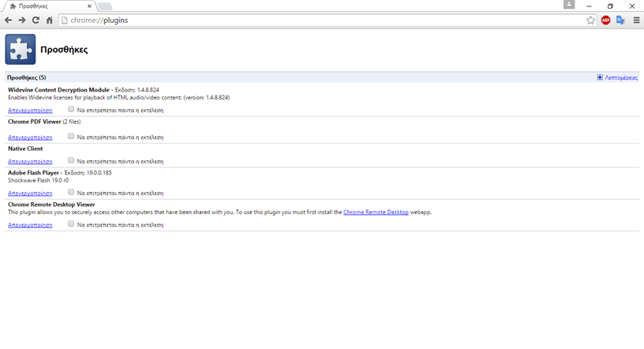Go back using the browser back arrow
This screenshot has width=644, height=349.
pyautogui.click(x=8, y=21)
